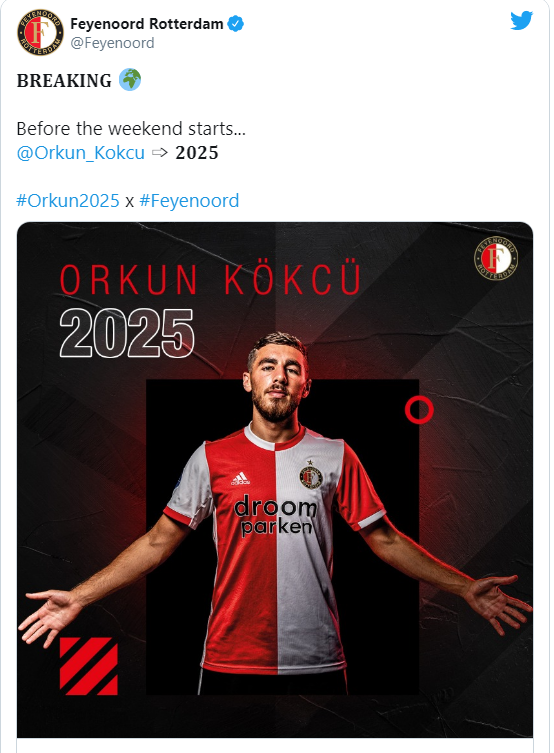The width and height of the screenshot is (554, 753).
Task: Click the Twitter bird logo
Action: click(x=521, y=21)
